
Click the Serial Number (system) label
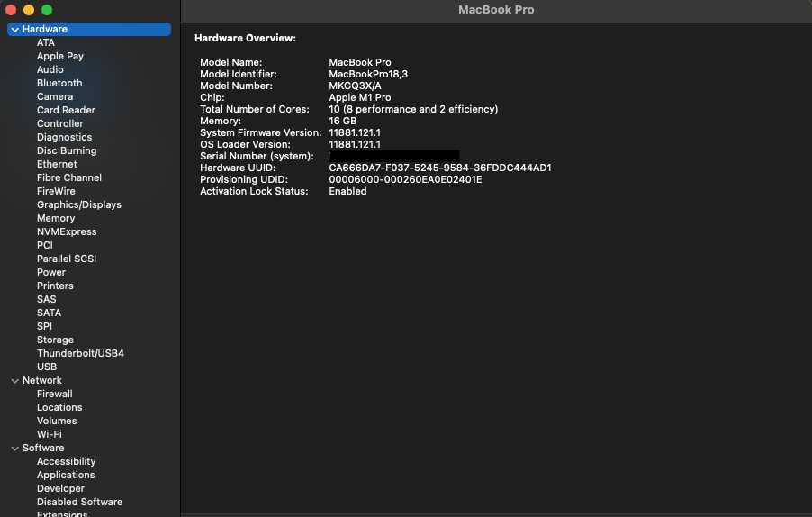[x=257, y=156]
